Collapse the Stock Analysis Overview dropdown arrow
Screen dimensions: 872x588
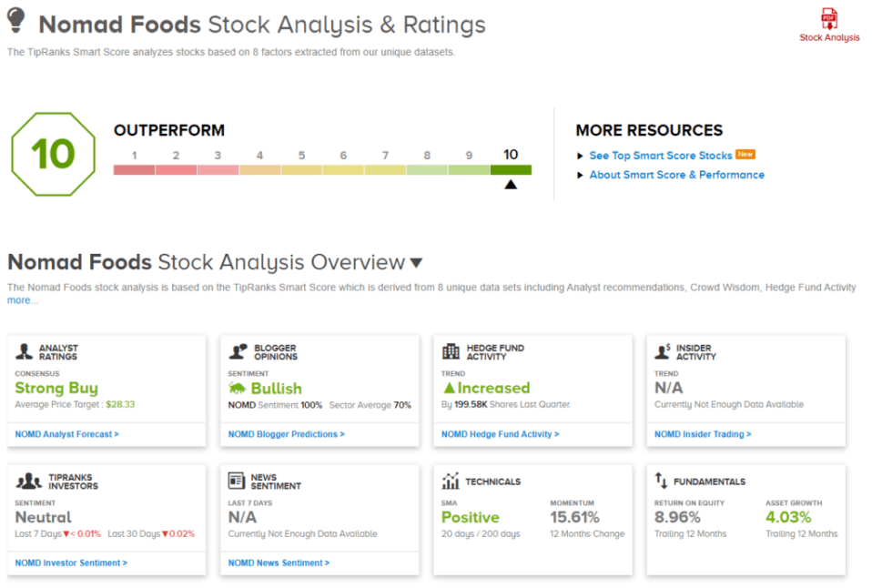pos(416,263)
